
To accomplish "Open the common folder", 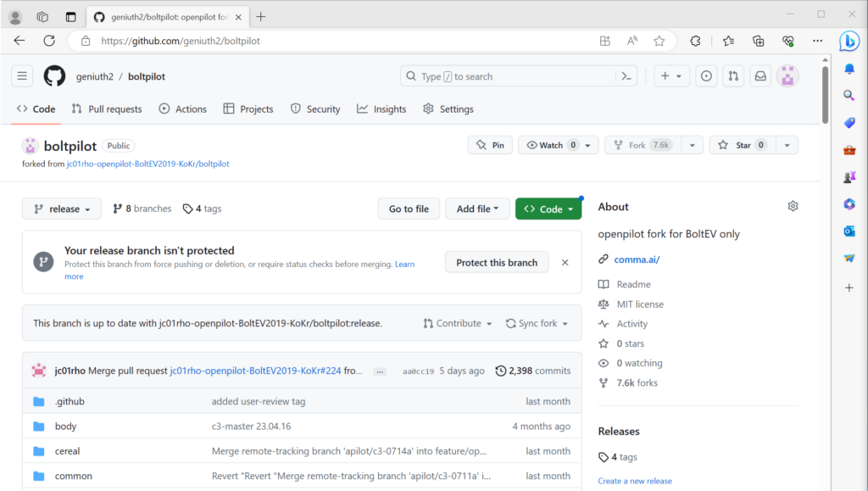I will [x=73, y=476].
